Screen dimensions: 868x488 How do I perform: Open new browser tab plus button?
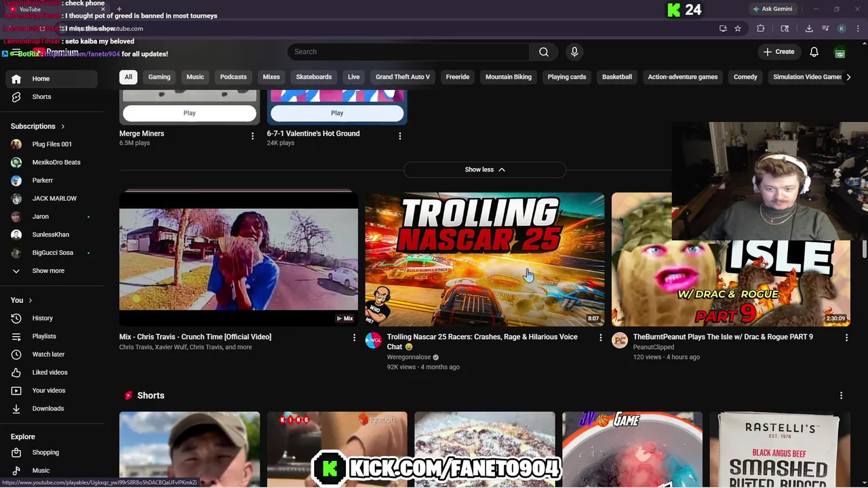tap(119, 9)
